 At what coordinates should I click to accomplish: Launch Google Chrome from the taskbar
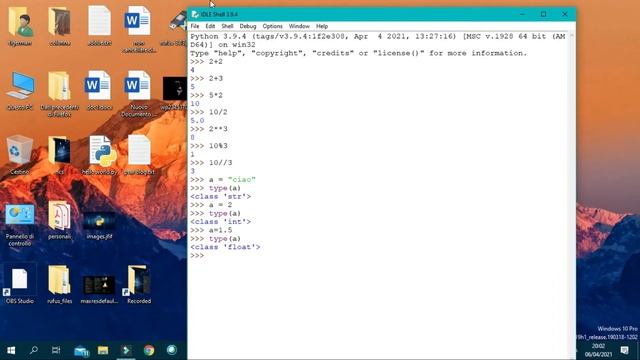coord(149,350)
